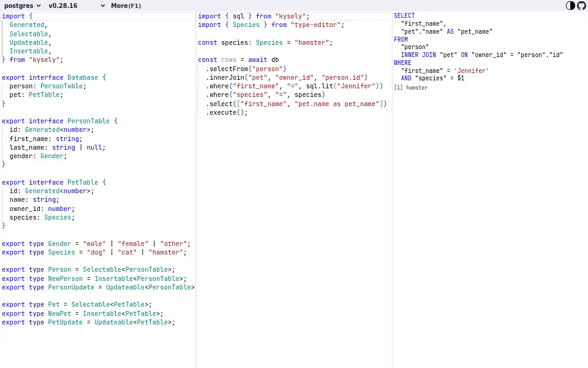Image resolution: width=588 pixels, height=368 pixels.
Task: Click the 'species: Species;' line in PetTable
Action: coord(42,217)
